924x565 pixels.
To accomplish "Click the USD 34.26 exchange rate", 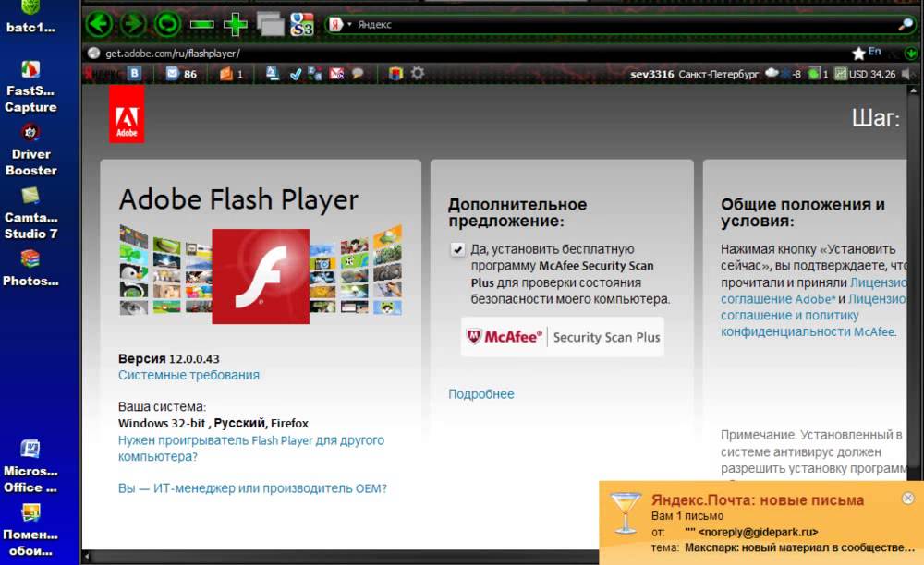I will (x=865, y=74).
